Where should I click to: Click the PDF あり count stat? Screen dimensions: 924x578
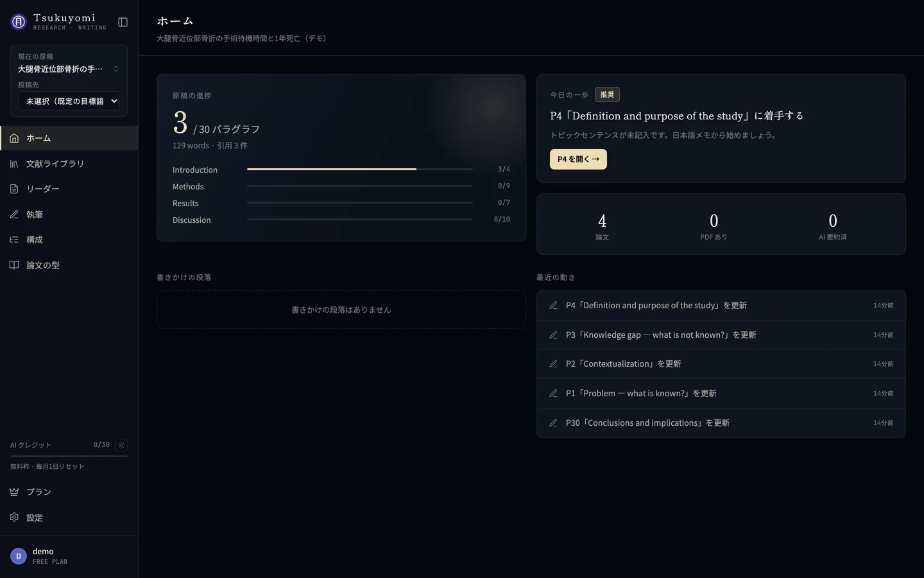tap(714, 226)
